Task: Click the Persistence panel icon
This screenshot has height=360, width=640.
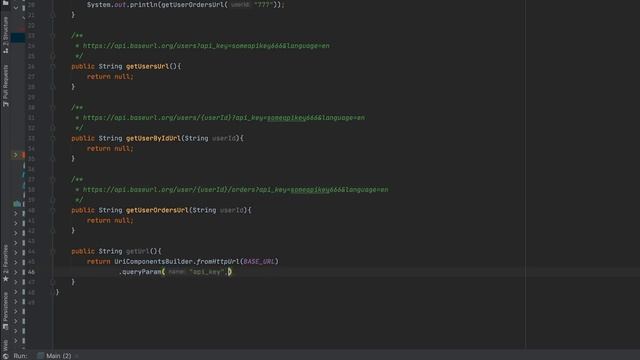Action: (x=6, y=327)
